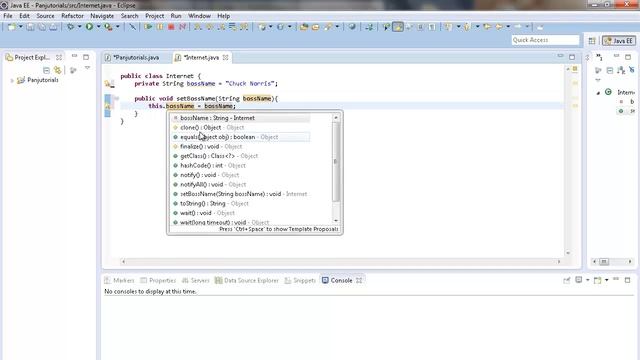Image resolution: width=640 pixels, height=360 pixels.
Task: Click the Disconnect debug icon
Action: 182,27
